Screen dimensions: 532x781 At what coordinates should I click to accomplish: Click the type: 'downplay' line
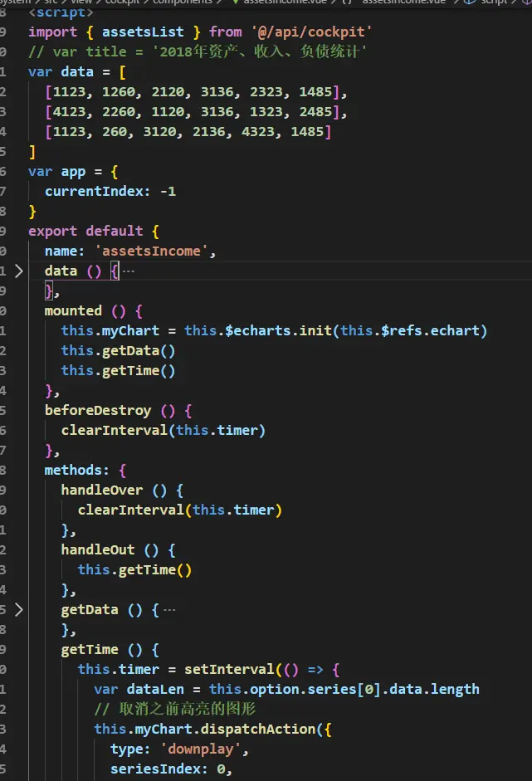click(179, 749)
